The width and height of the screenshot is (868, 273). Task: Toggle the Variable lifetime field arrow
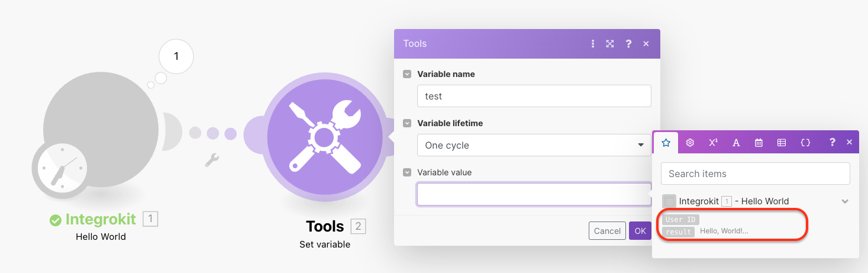pyautogui.click(x=407, y=123)
